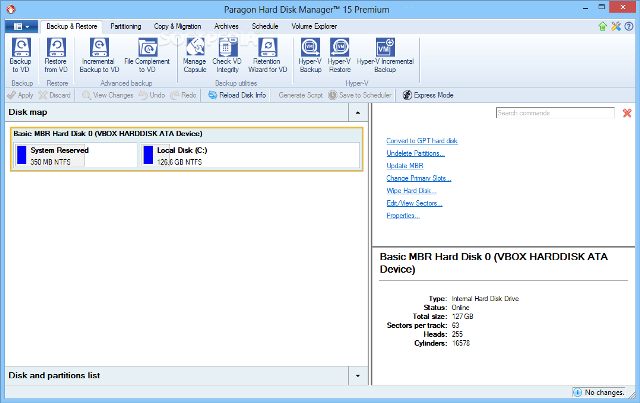This screenshot has height=403, width=640.
Task: Open File Complement to VD
Action: [x=147, y=56]
